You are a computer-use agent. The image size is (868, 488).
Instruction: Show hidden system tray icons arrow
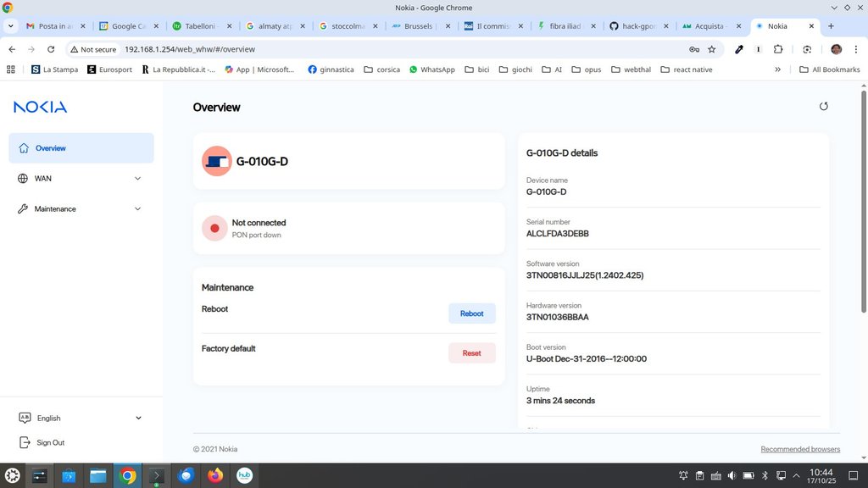tap(796, 475)
